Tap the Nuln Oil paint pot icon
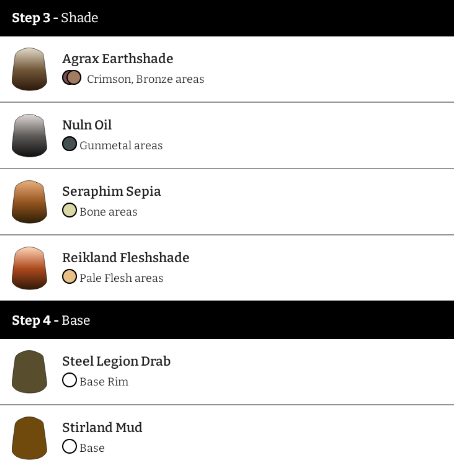 coord(29,135)
